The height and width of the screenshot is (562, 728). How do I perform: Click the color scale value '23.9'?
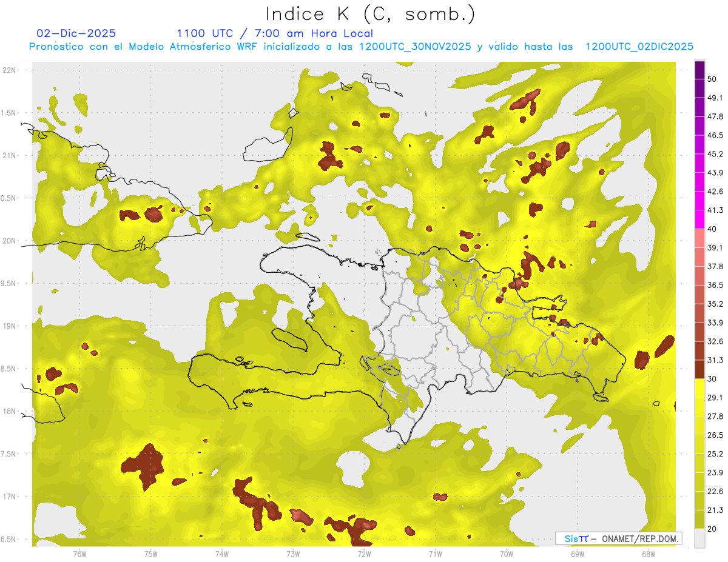715,473
